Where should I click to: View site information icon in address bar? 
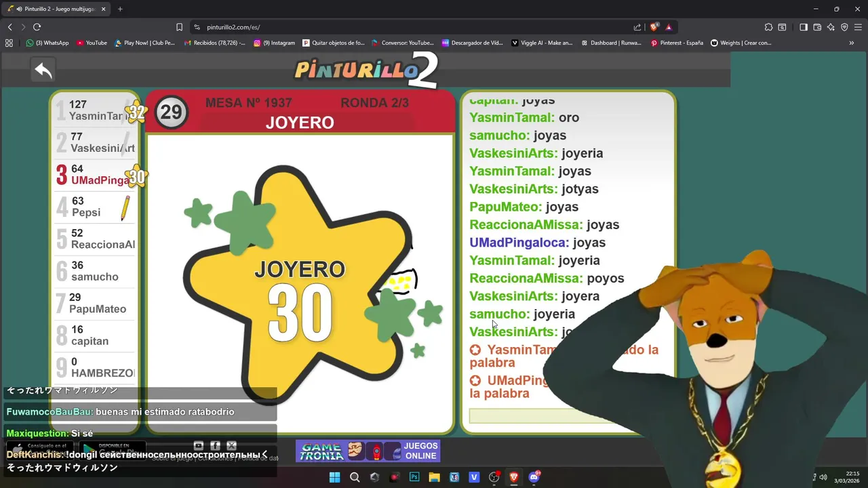[x=197, y=27]
